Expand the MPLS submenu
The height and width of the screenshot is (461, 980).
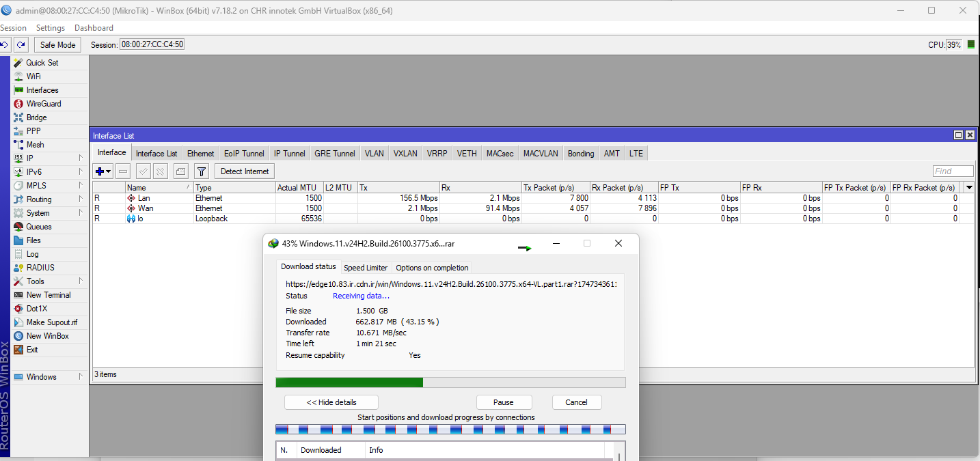(81, 185)
